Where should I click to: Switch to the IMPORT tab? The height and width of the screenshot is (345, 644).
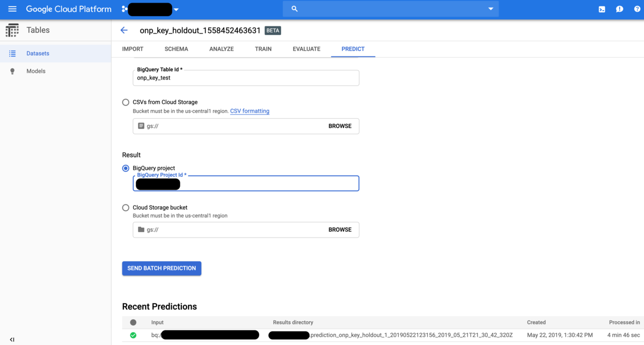point(133,49)
